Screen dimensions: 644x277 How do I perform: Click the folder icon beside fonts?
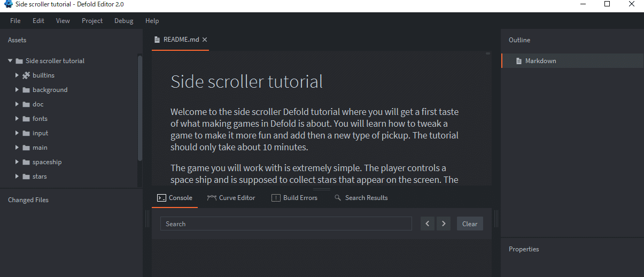(x=26, y=119)
